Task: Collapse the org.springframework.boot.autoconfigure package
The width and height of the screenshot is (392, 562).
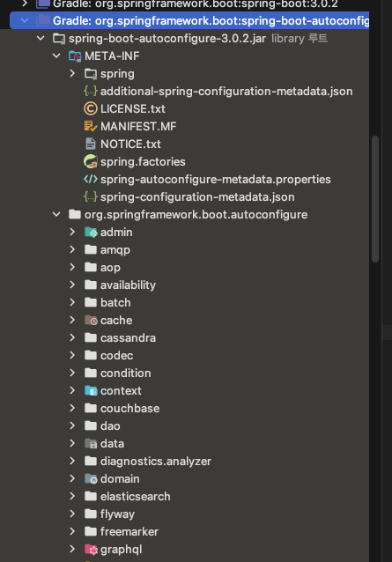Action: point(56,214)
